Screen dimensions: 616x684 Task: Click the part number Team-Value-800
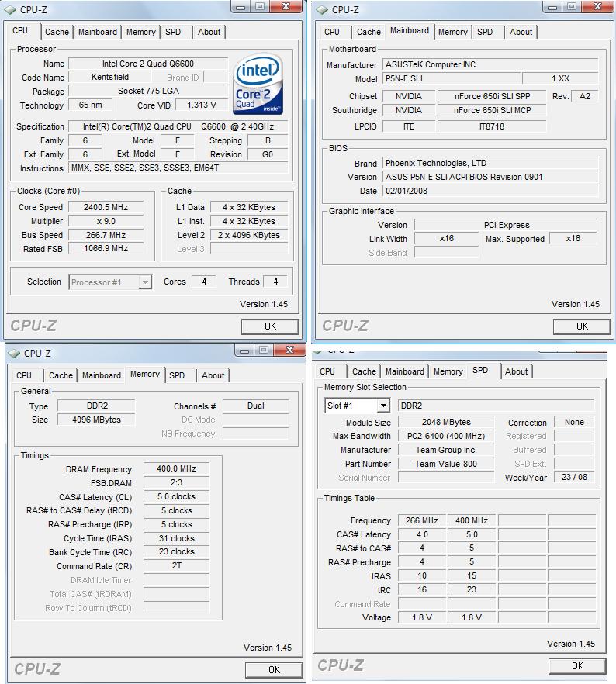[446, 464]
